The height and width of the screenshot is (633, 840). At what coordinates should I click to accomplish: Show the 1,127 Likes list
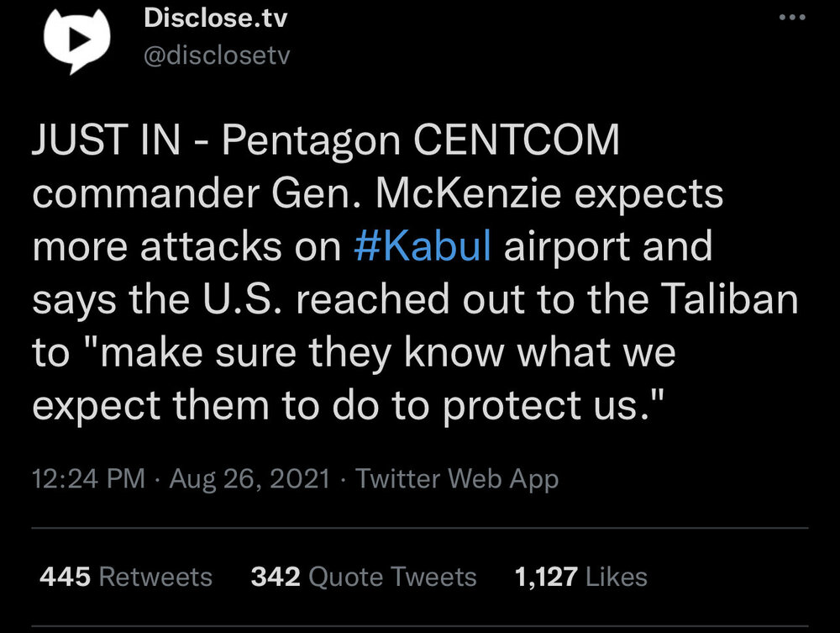point(580,577)
